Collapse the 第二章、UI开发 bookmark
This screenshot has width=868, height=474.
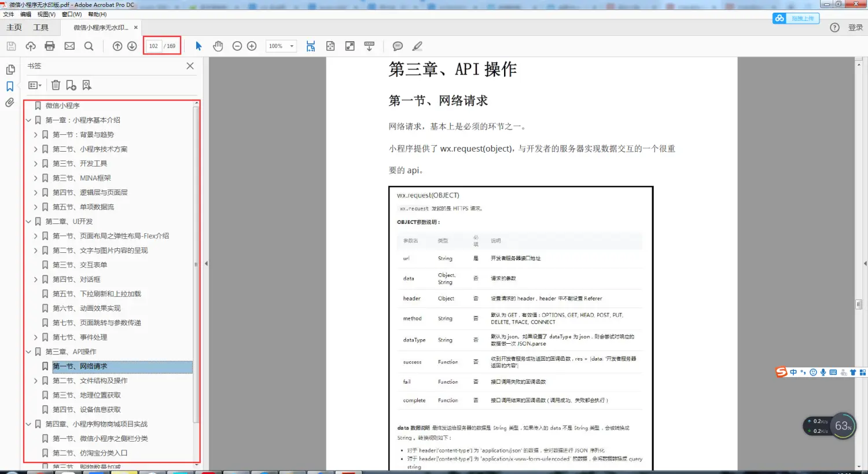(28, 222)
